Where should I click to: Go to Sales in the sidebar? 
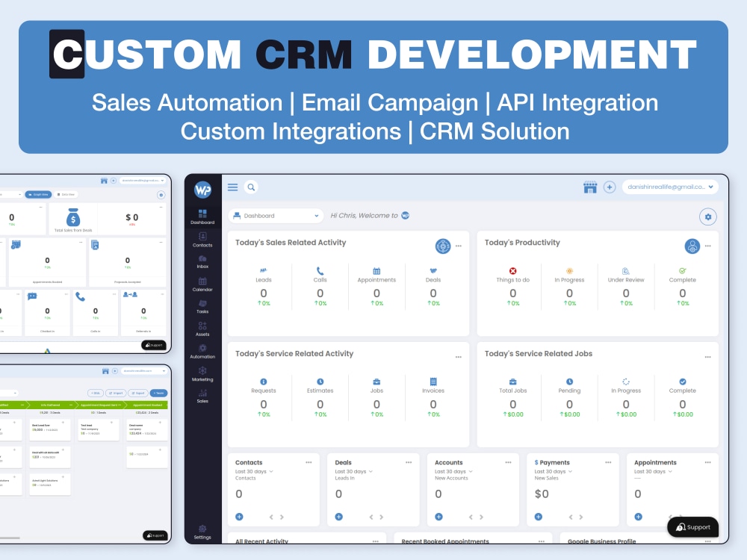[x=202, y=396]
